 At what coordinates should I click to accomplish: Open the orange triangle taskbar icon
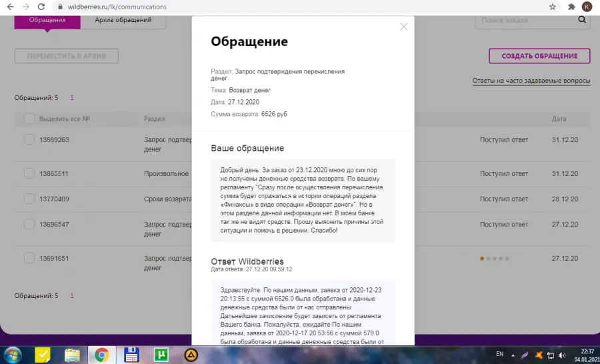pyautogui.click(x=191, y=355)
